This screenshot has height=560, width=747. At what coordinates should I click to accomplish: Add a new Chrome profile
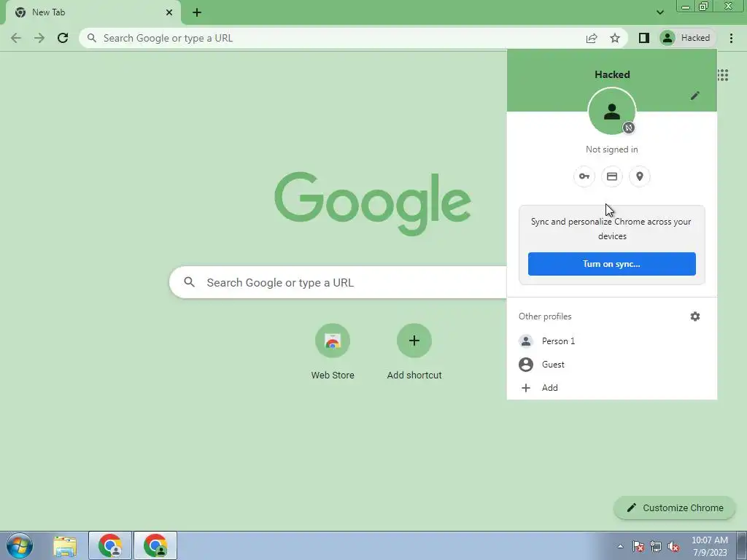point(612,388)
